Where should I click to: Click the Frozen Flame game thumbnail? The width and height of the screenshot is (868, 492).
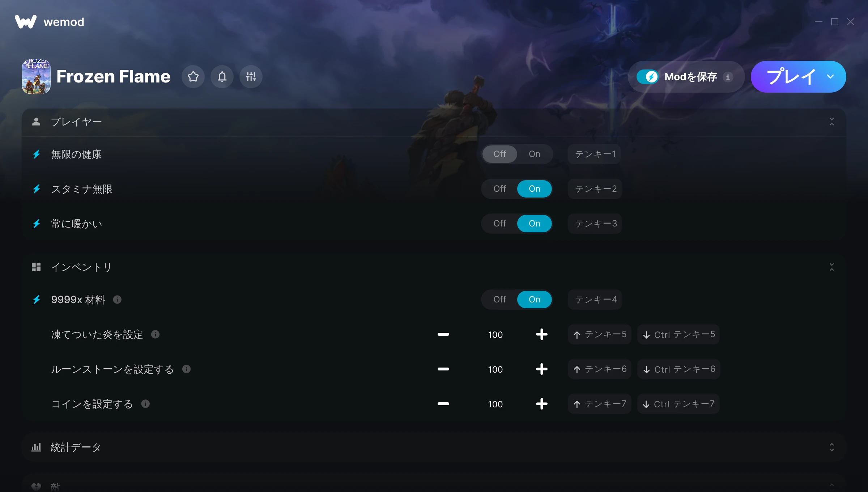point(36,77)
